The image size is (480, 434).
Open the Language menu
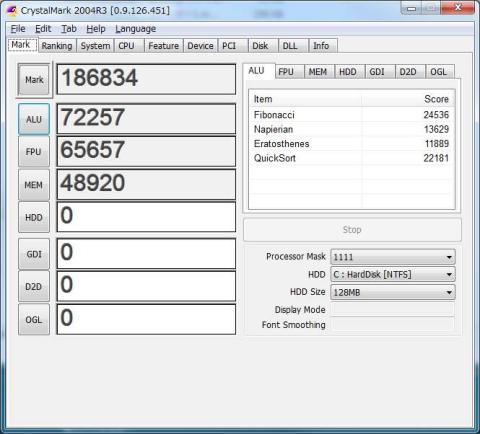click(x=135, y=29)
